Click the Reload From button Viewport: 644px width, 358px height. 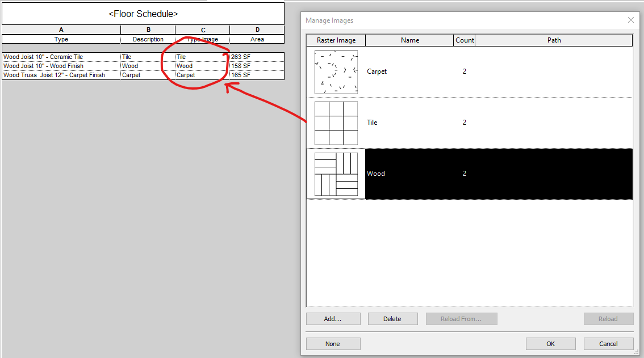[461, 318]
